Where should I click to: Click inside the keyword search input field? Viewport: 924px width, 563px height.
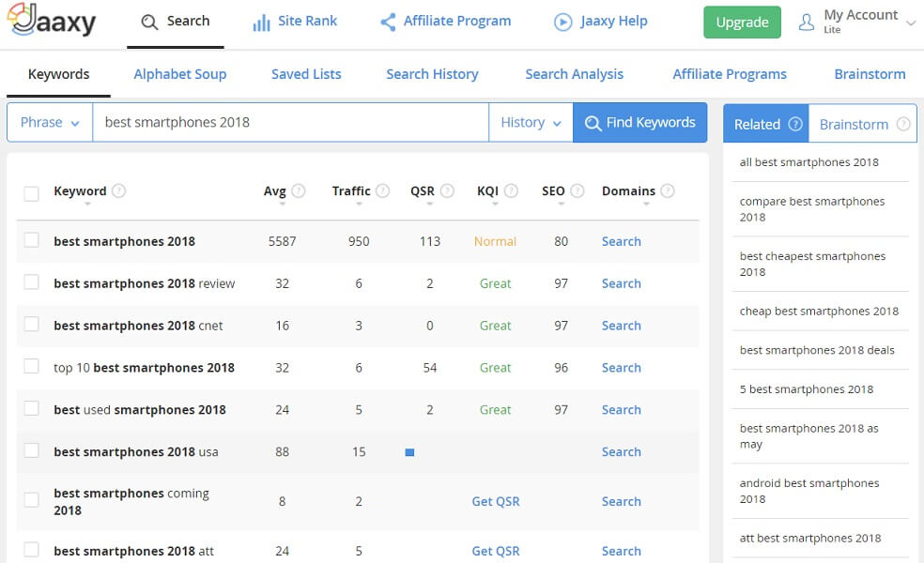click(x=290, y=123)
